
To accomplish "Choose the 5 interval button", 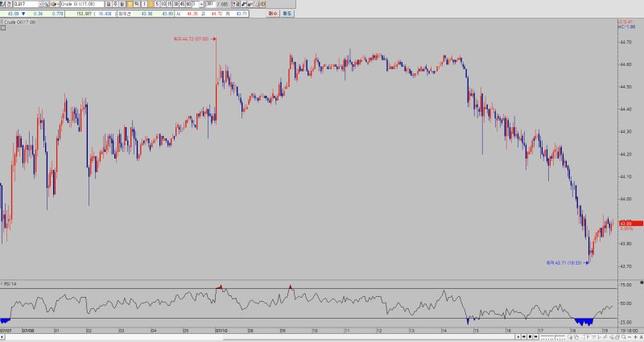I will pyautogui.click(x=157, y=4).
